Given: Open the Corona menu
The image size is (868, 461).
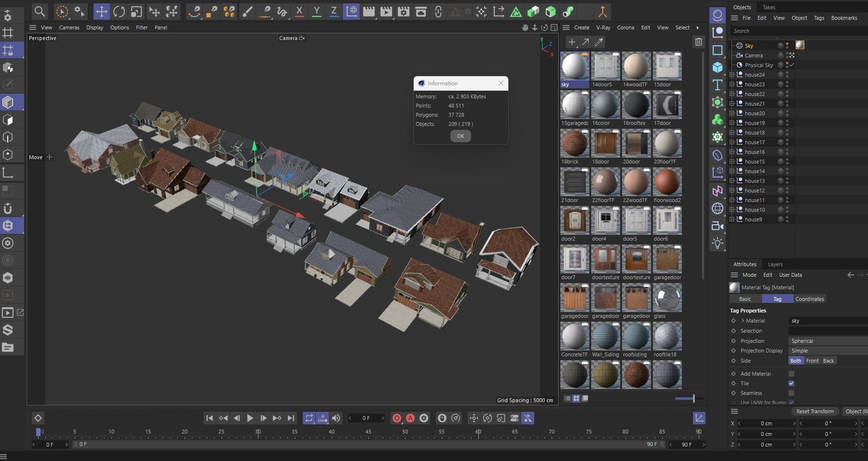Looking at the screenshot, I should coord(625,27).
